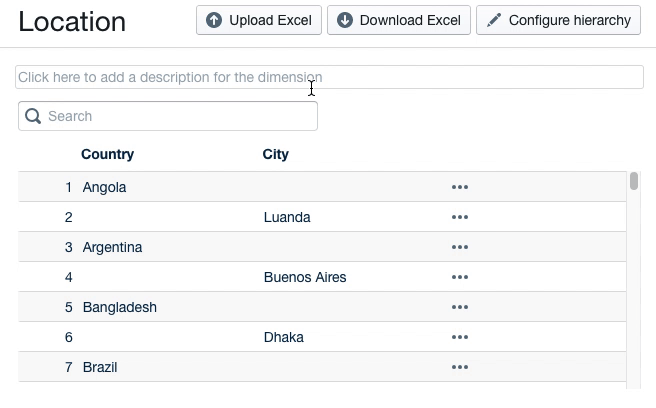Click the Country column header
The height and width of the screenshot is (408, 656).
coord(107,154)
